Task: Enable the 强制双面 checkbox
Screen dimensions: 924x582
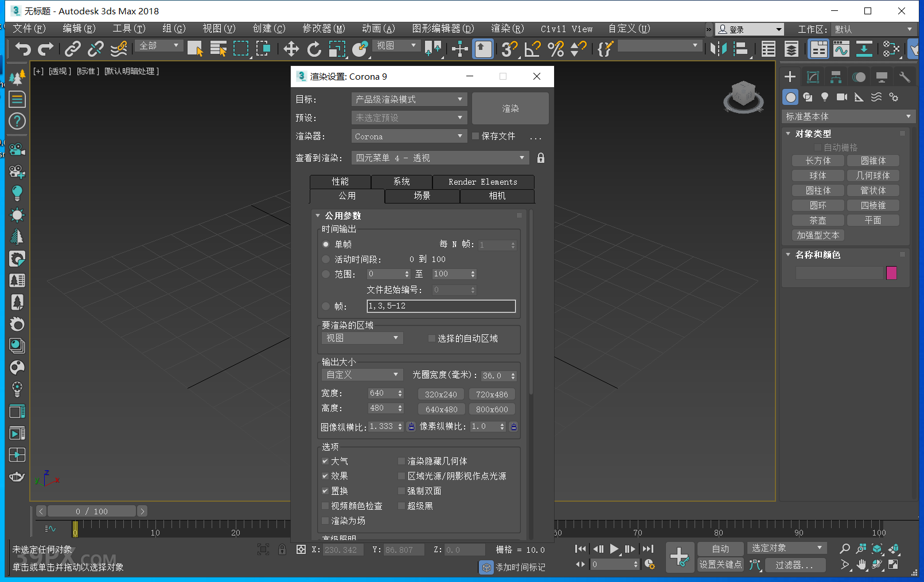Action: [401, 491]
